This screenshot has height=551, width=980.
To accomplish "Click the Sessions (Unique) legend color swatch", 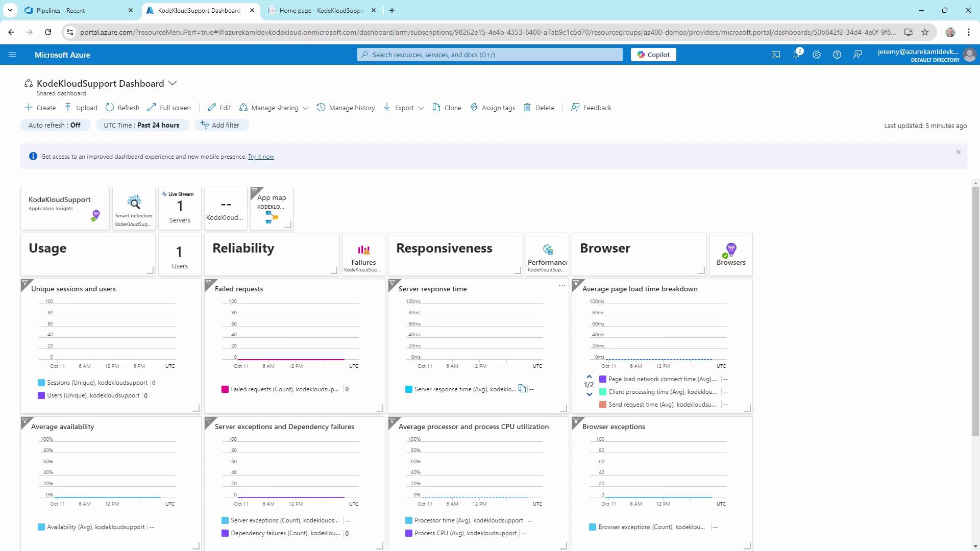I will pyautogui.click(x=41, y=383).
